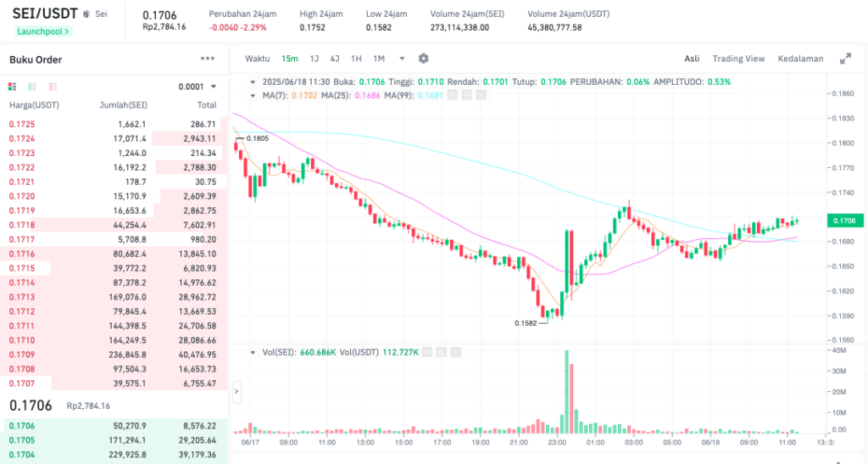Show buy orders only view
Image resolution: width=868 pixels, height=464 pixels.
[x=32, y=87]
